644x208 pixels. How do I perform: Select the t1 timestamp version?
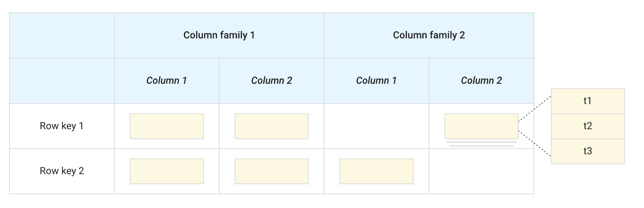[x=588, y=101]
